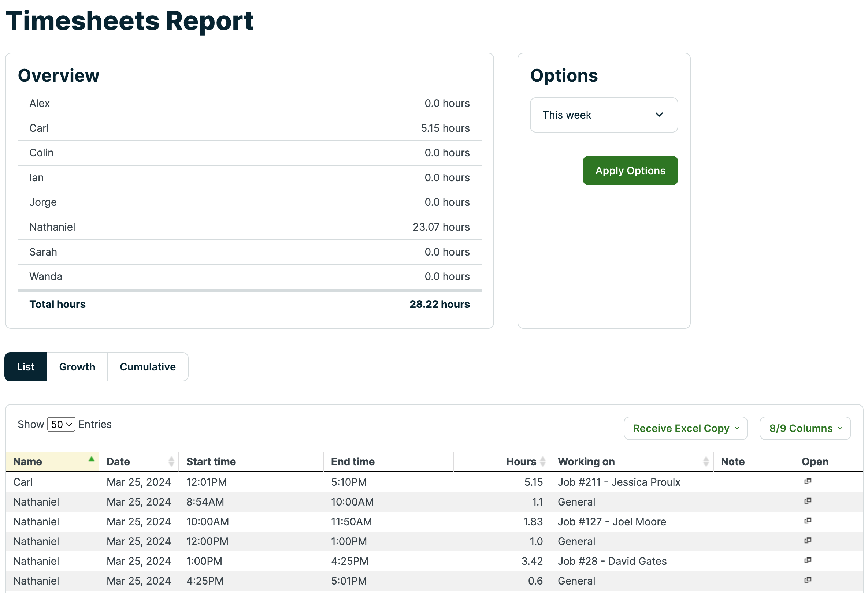This screenshot has height=593, width=868.
Task: Open the Job #127 Joel Moore entry icon
Action: (808, 521)
